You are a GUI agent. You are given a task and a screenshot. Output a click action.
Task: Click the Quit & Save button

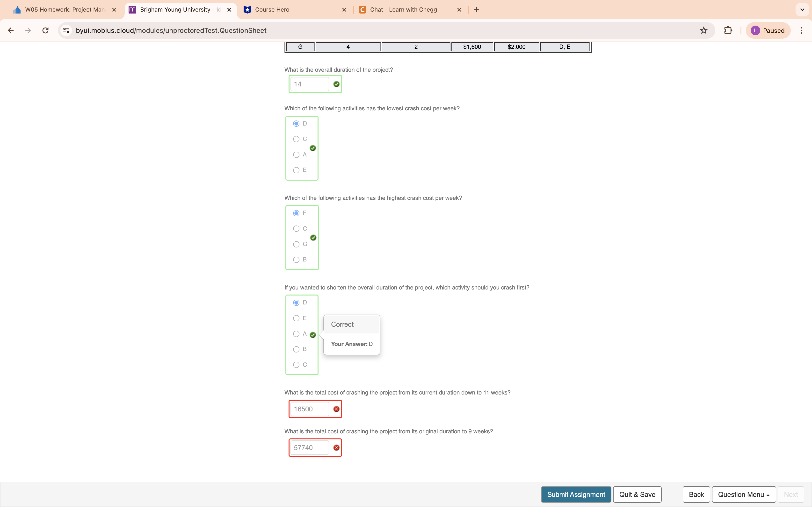[637, 494]
